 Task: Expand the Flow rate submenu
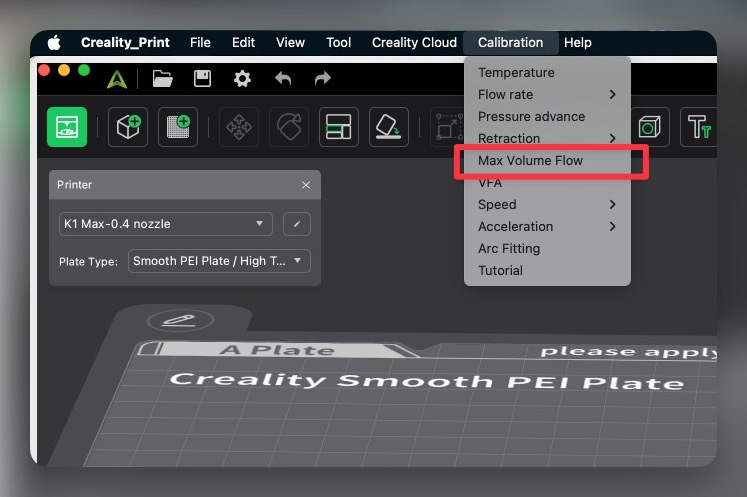[x=546, y=95]
